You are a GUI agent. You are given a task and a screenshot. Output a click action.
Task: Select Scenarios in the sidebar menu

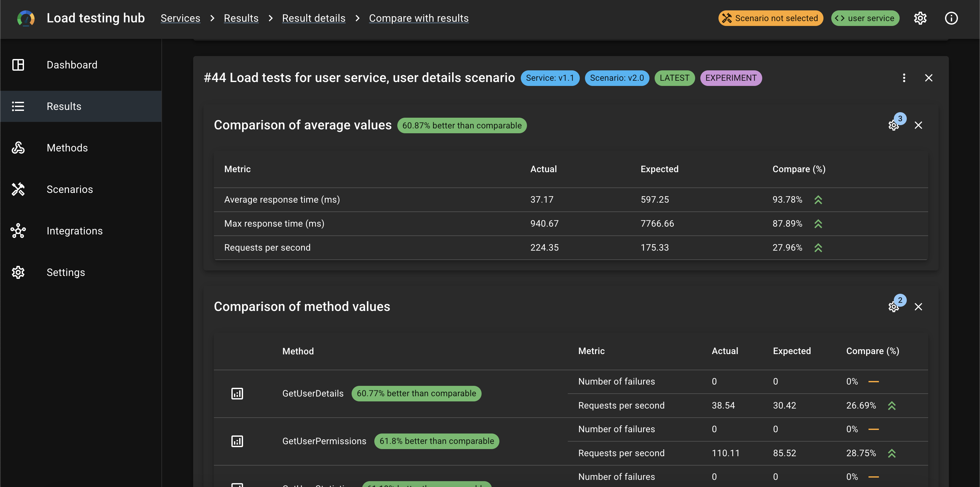point(81,189)
